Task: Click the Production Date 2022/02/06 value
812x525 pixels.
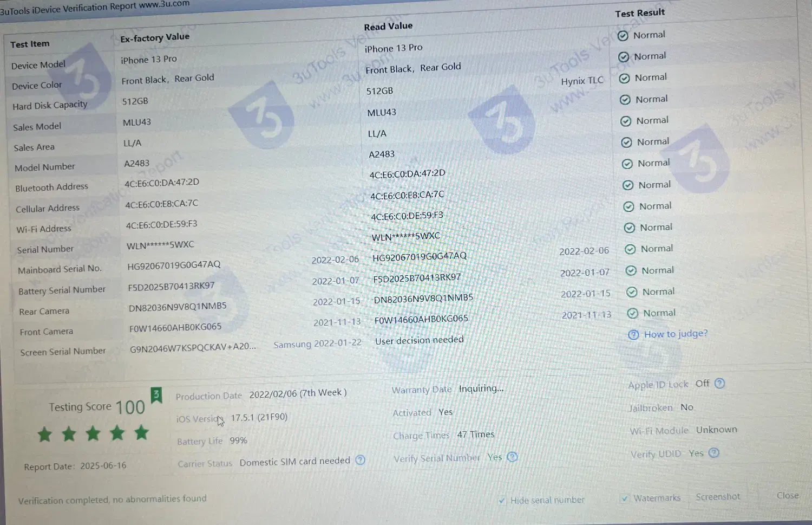Action: [x=298, y=393]
